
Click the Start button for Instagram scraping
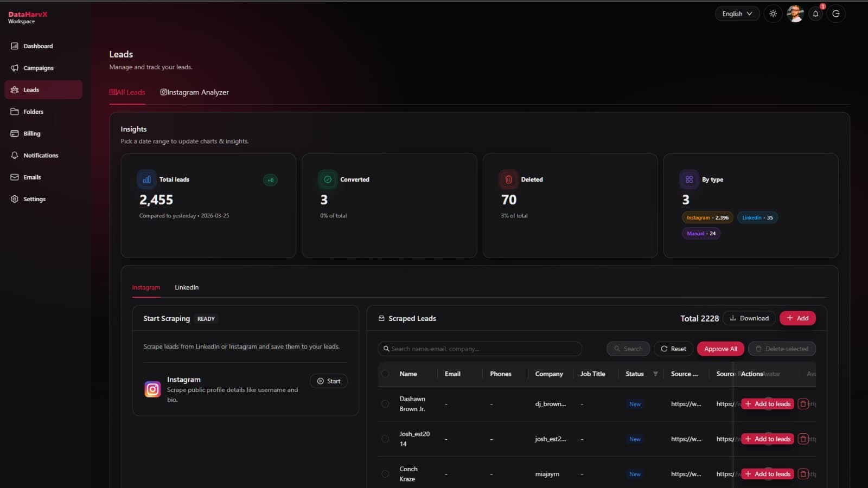tap(329, 381)
